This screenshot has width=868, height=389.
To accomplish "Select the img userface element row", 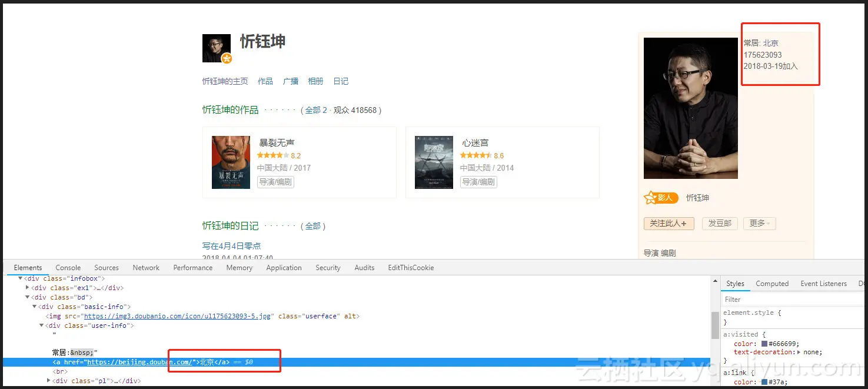I will tap(204, 316).
